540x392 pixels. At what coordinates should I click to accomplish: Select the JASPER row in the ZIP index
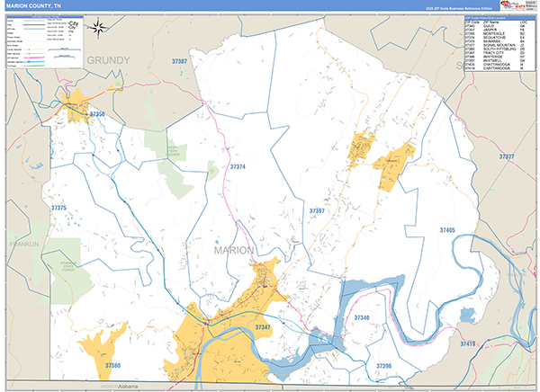pos(495,30)
